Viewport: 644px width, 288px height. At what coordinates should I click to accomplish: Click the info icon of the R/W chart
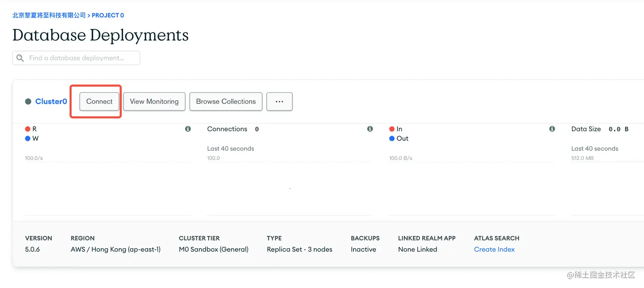pos(188,129)
